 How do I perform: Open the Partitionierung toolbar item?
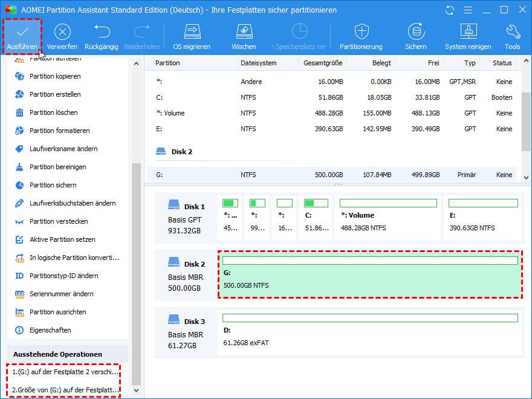[361, 37]
